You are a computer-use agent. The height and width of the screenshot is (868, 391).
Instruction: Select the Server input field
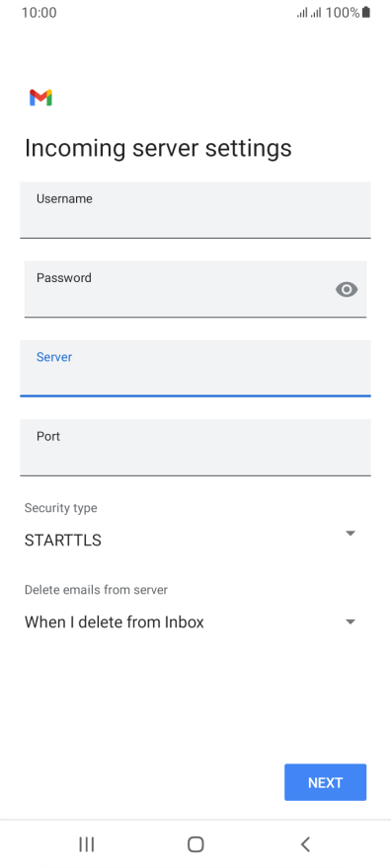[x=195, y=368]
